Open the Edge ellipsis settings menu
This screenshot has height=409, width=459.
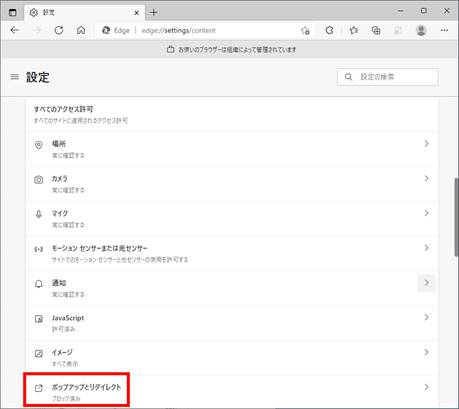click(x=444, y=30)
